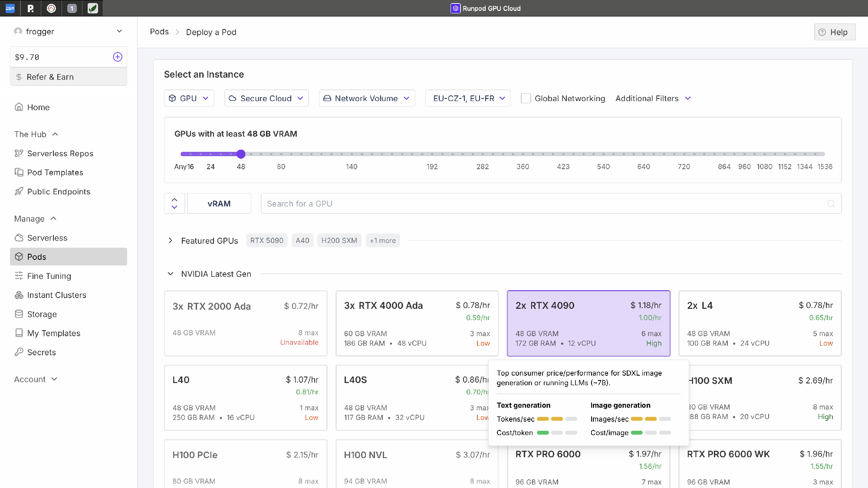Open Public Endpoints rocket icon
This screenshot has width=868, height=488.
19,191
